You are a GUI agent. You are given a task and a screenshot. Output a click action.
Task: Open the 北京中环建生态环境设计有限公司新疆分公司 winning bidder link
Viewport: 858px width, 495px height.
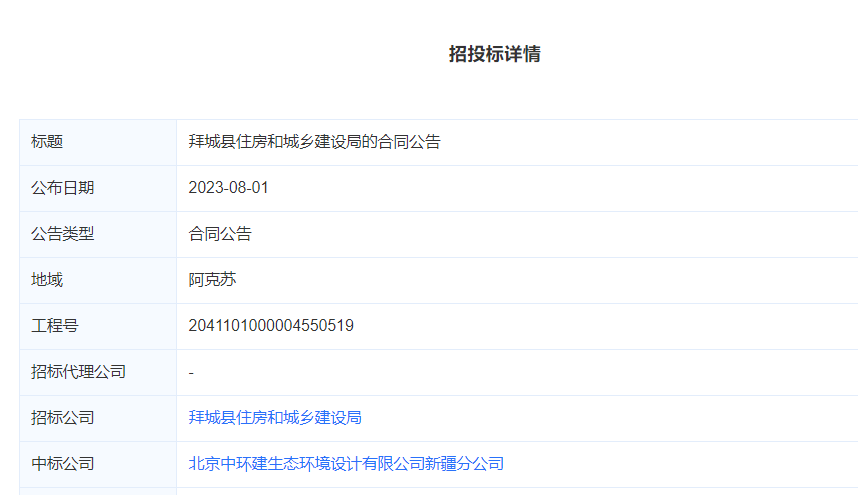click(346, 464)
